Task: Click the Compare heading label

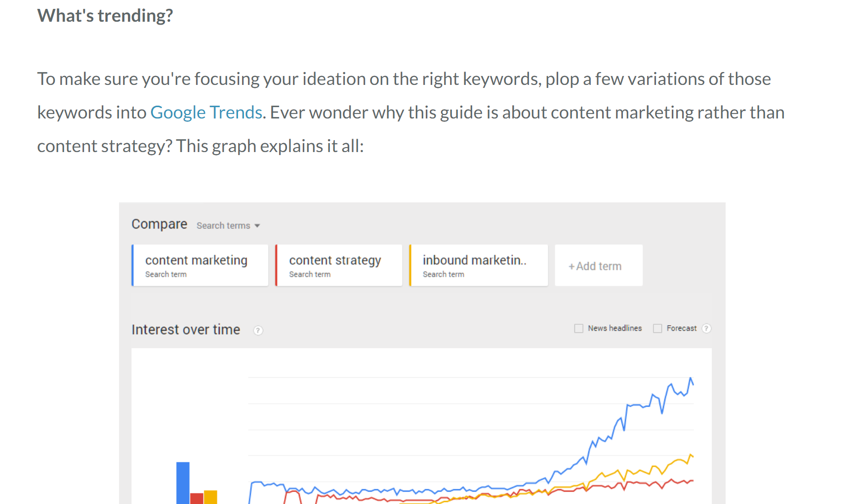Action: click(x=159, y=225)
